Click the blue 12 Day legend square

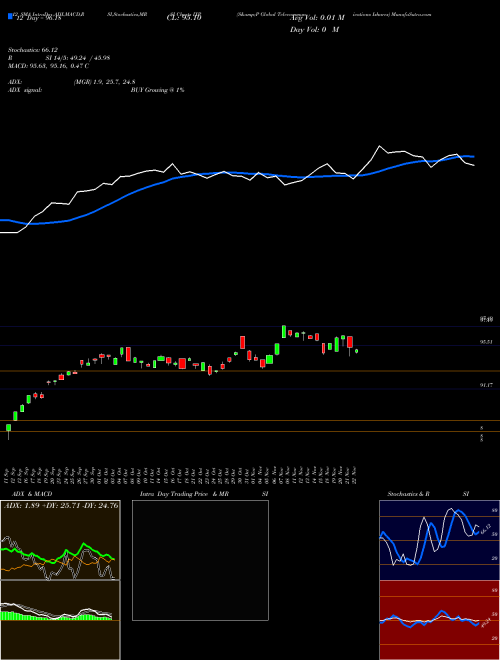[x=10, y=16]
